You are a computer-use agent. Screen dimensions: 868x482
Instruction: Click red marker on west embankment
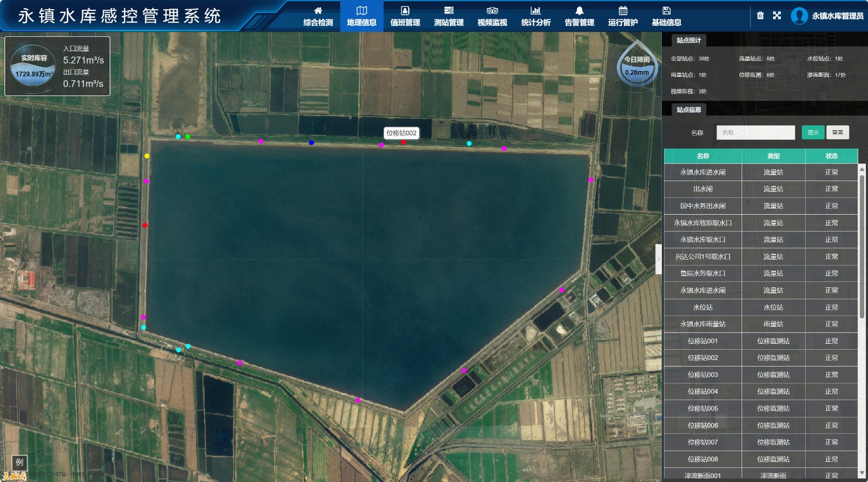tap(145, 226)
